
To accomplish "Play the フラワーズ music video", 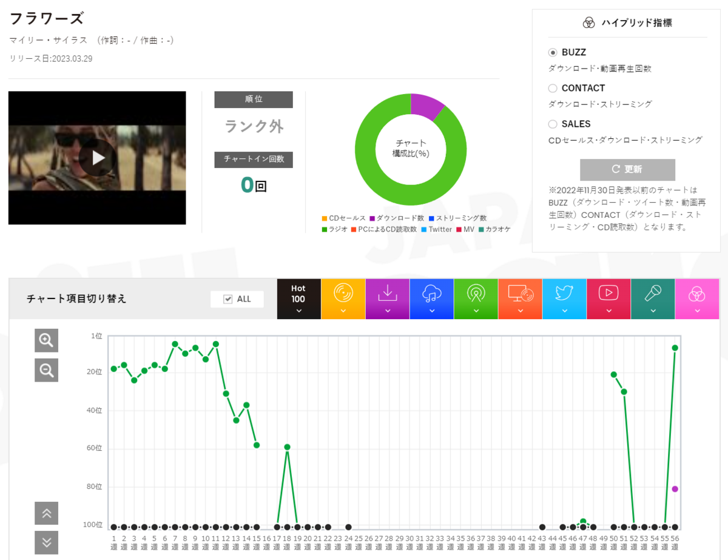I will (98, 158).
